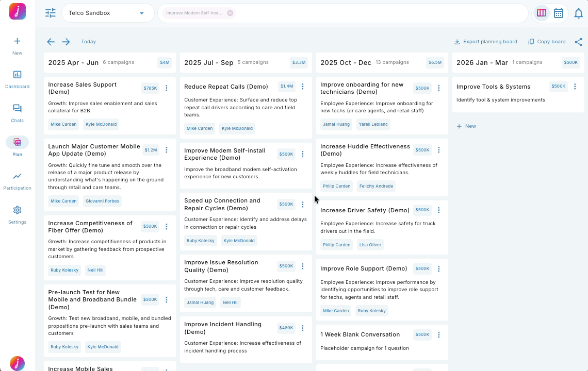Open options menu for Reduce Repeat Calls
Viewport: 588px width, 371px height.
(303, 87)
